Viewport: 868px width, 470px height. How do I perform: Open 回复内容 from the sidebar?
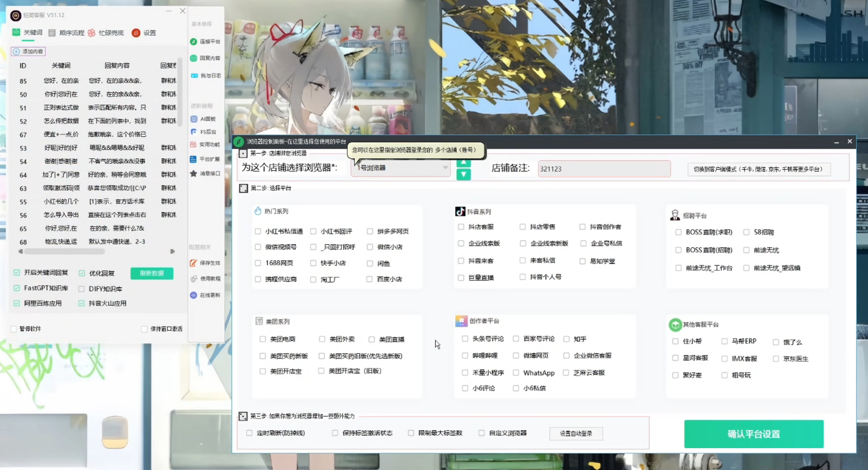[205, 58]
